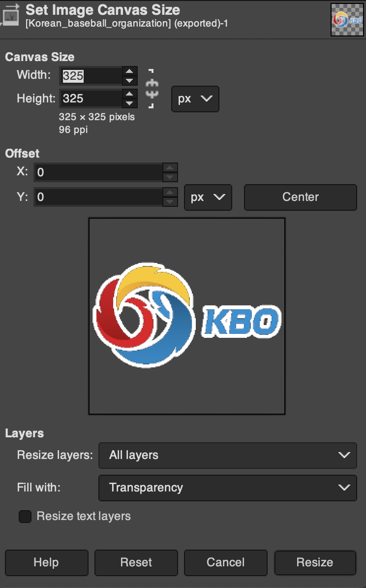Click the Help button
366x588 pixels.
46,562
